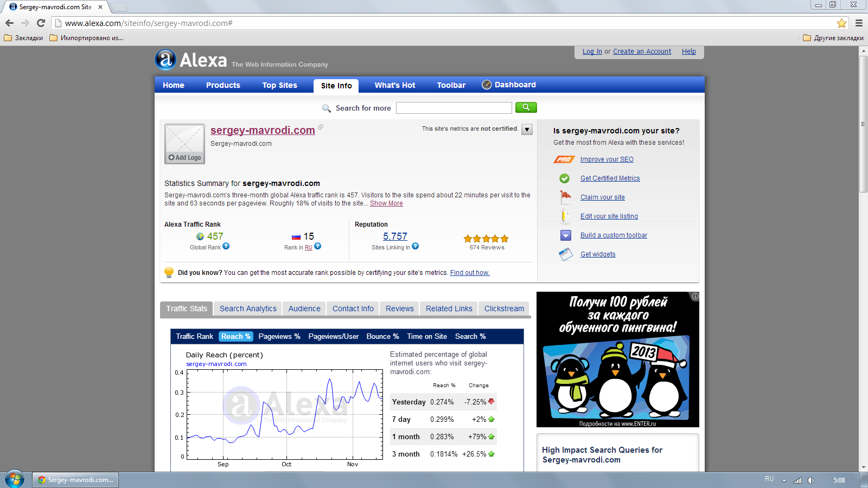Click Improve your SEO link
Screen dimensions: 868x488
(607, 159)
